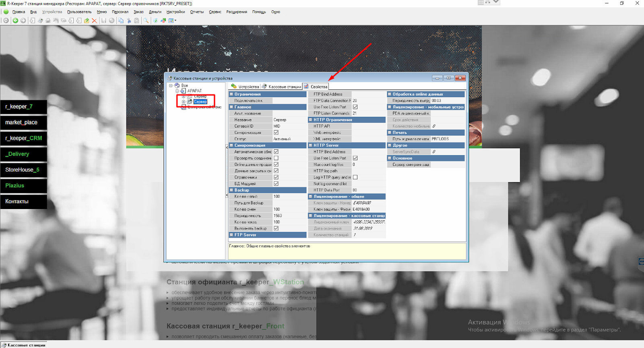This screenshot has width=644, height=348.
Task: Open the Plazius side link
Action: 24,186
